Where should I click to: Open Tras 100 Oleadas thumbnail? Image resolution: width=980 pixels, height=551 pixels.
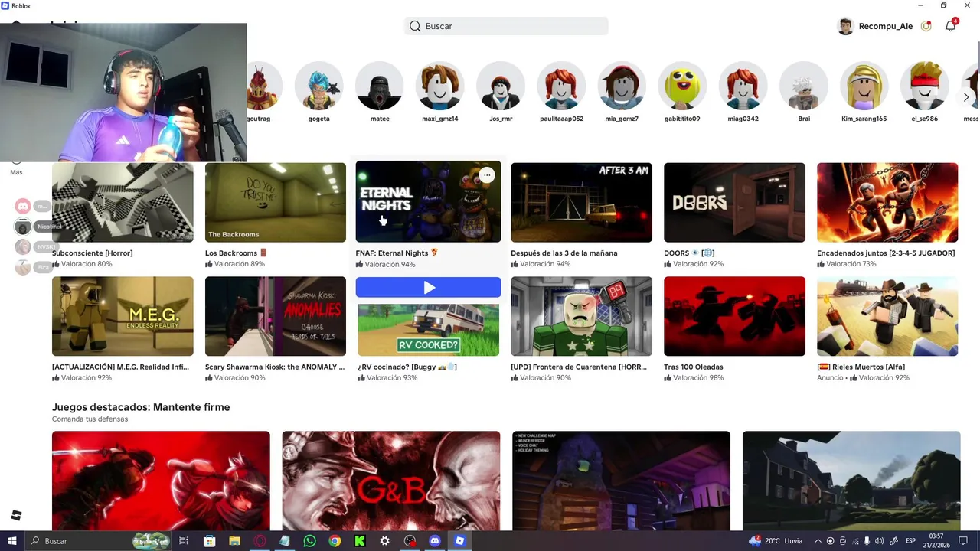(x=734, y=316)
